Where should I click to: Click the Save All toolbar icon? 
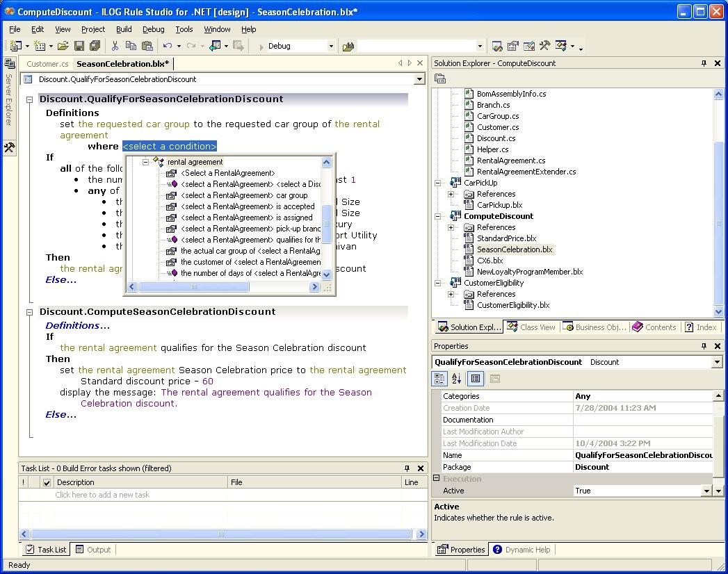(95, 46)
